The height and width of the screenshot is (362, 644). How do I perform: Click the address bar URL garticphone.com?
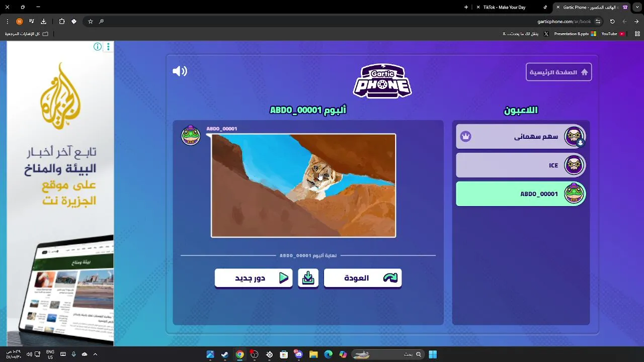point(563,22)
